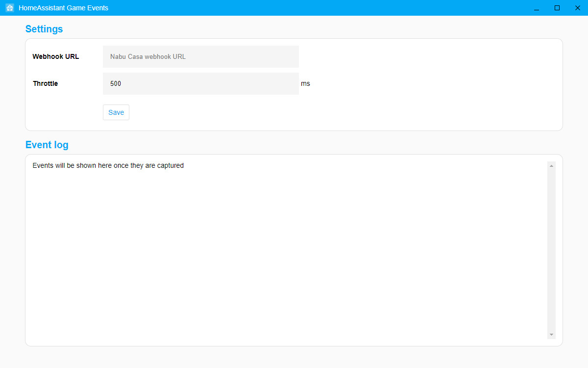The height and width of the screenshot is (368, 588).
Task: Click the ms unit label beside Throttle
Action: point(305,83)
